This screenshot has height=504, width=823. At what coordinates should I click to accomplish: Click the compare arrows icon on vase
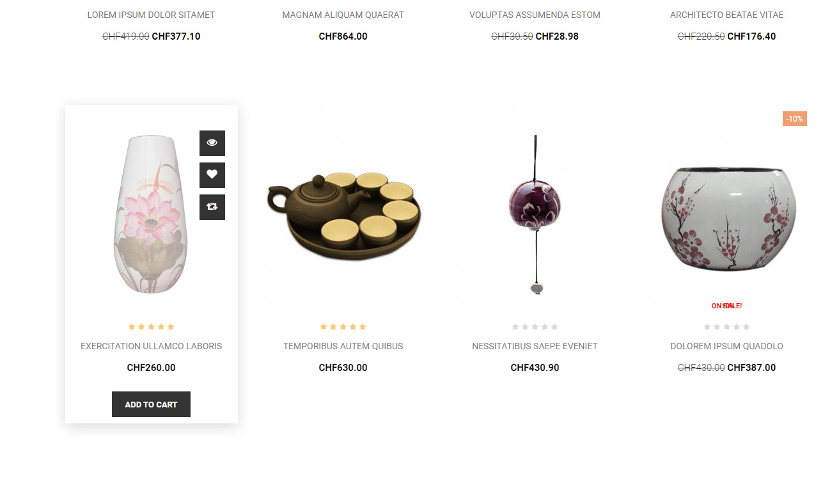coord(212,207)
